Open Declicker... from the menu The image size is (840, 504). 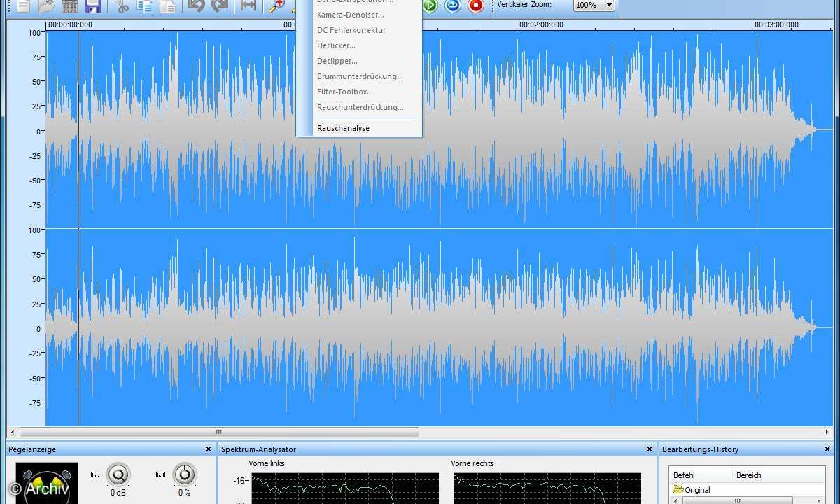point(336,45)
